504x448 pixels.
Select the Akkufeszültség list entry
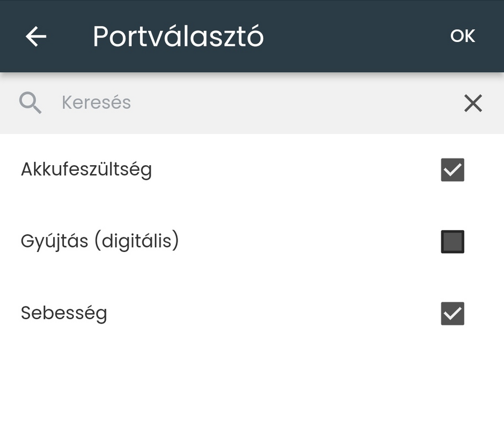coord(86,169)
